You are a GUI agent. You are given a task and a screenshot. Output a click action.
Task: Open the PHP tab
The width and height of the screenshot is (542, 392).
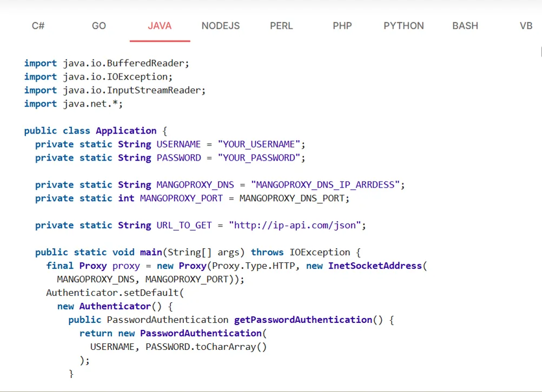coord(342,25)
